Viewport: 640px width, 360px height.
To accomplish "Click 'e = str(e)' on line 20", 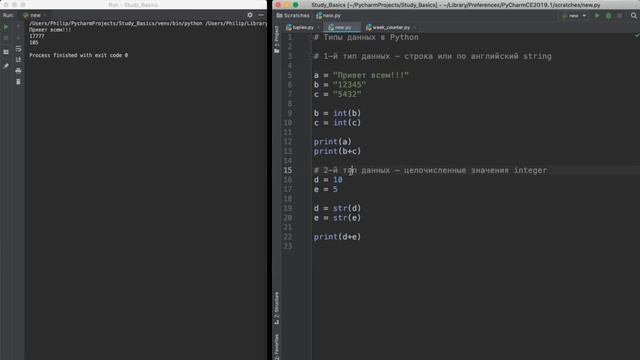I will [x=338, y=218].
